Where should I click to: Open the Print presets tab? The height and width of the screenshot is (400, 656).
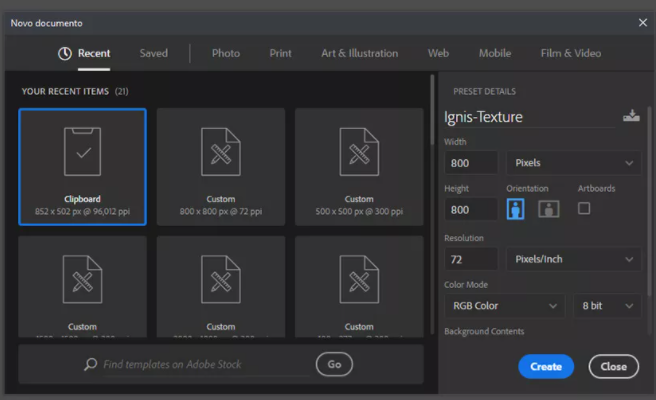(x=280, y=54)
